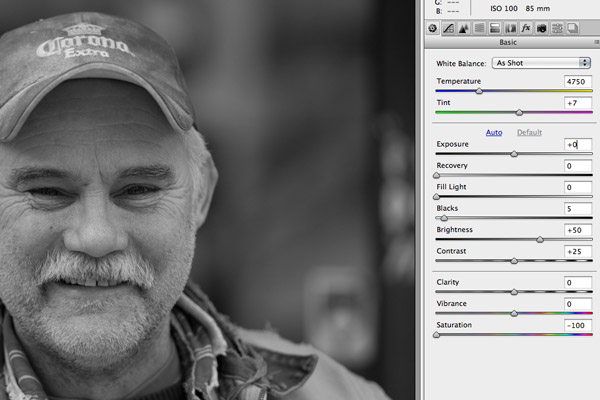The width and height of the screenshot is (600, 400).
Task: Open the White Balance As Shot dropdown
Action: click(x=541, y=63)
